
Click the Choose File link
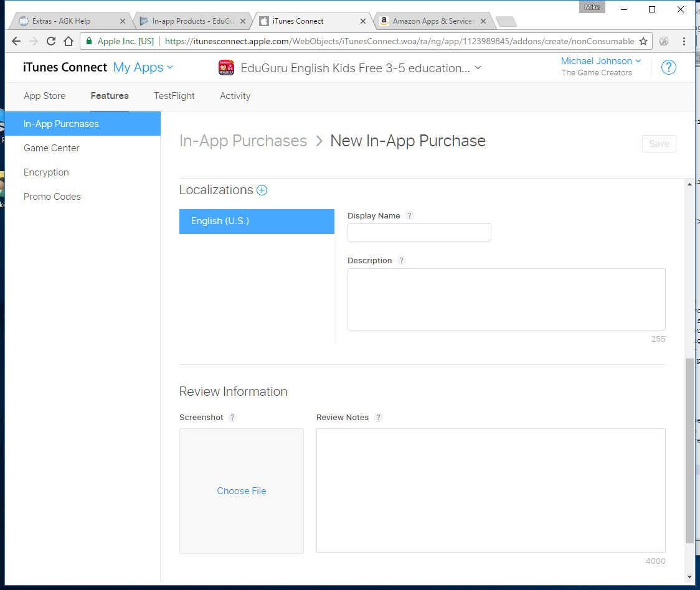coord(242,491)
